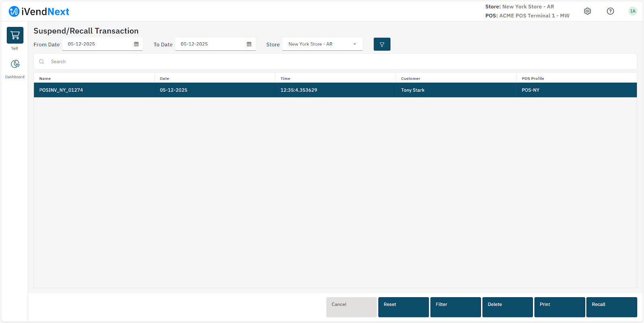
Task: Click the IA user avatar
Action: tap(633, 11)
